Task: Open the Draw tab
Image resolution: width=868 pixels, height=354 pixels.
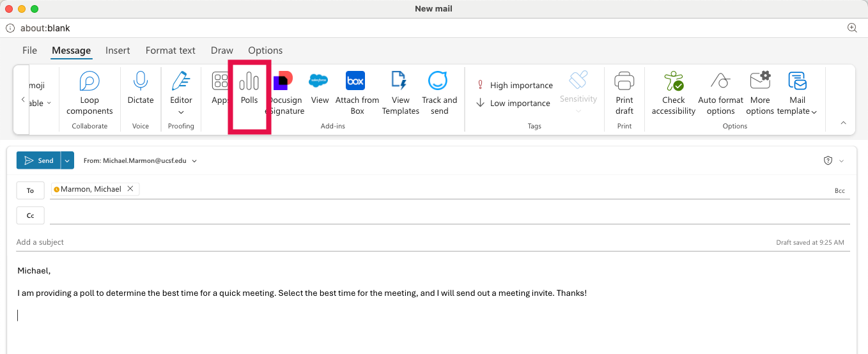Action: 222,50
